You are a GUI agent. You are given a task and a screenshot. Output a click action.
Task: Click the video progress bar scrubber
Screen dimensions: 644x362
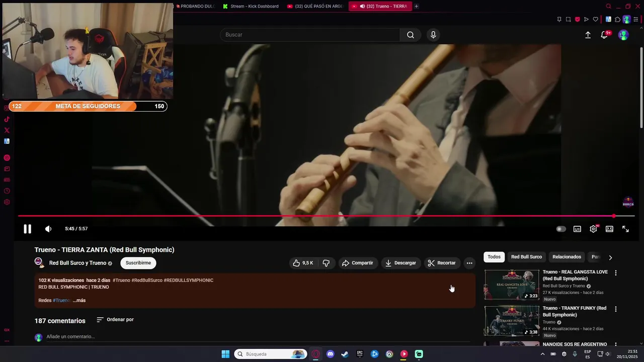[x=614, y=216]
